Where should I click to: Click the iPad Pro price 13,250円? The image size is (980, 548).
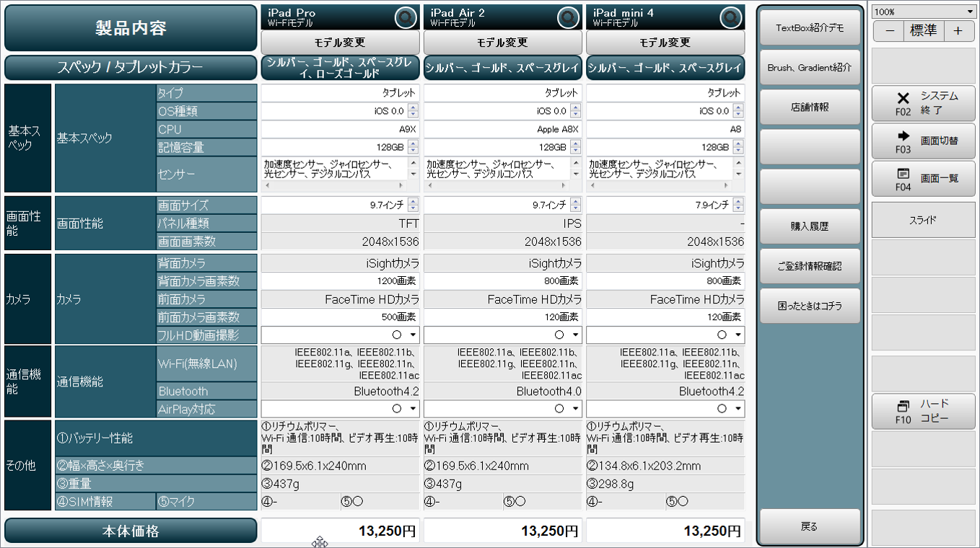click(x=340, y=531)
